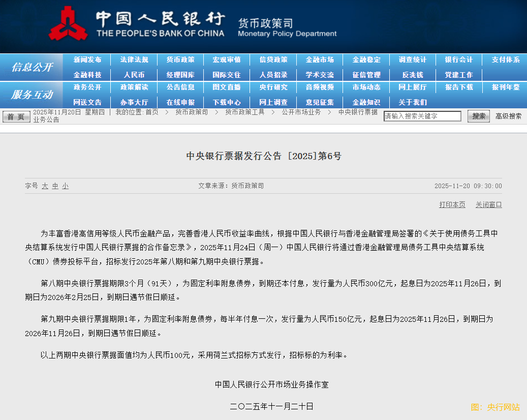Screen dimensions: 527x420
Task: Open the 货币政策 menu item
Action: pos(181,59)
